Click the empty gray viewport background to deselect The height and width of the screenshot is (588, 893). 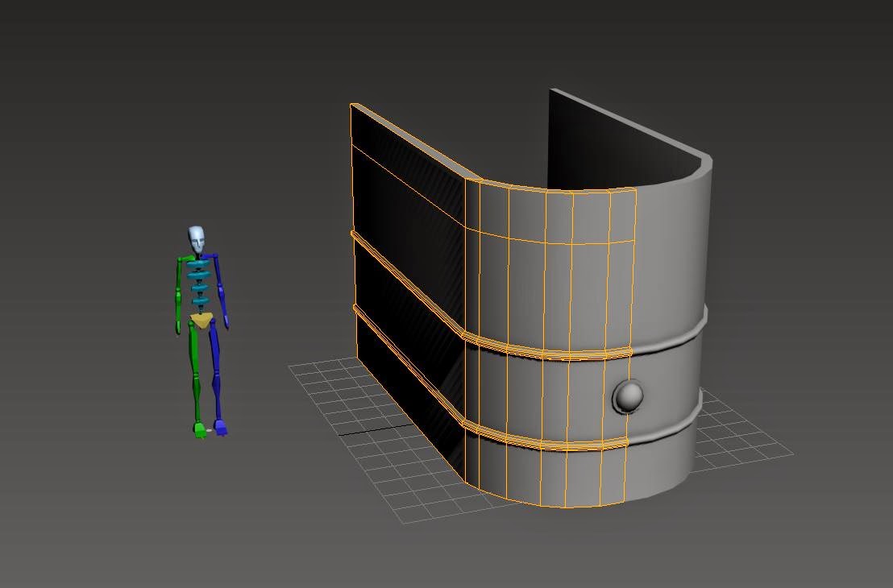[171, 114]
